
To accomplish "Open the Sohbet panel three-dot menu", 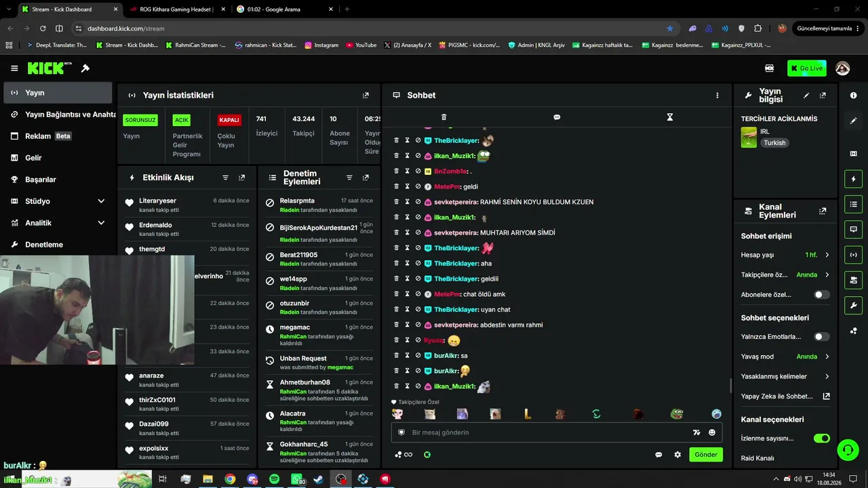I will (x=717, y=96).
